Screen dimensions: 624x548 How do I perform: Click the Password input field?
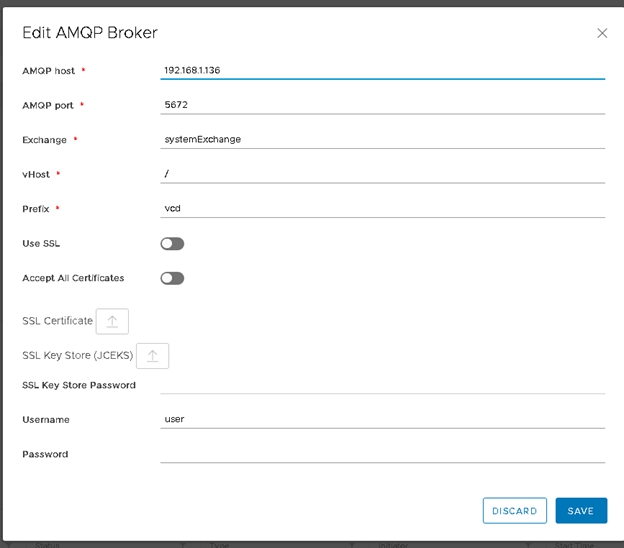tap(382, 454)
